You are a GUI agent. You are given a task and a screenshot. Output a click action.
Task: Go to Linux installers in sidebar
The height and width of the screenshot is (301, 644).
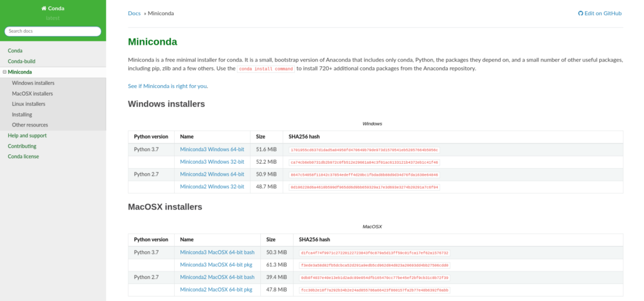point(29,104)
